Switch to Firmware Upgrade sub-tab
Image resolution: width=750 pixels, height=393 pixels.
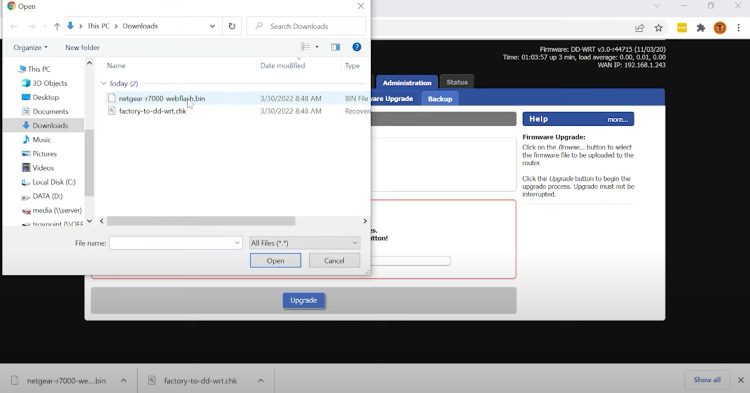[x=392, y=99]
